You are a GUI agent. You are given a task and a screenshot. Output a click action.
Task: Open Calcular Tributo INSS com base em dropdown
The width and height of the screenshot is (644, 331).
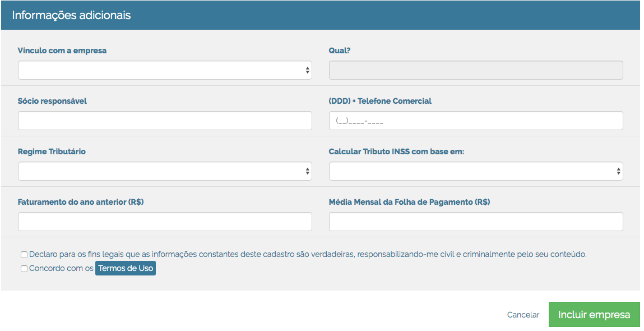click(475, 171)
